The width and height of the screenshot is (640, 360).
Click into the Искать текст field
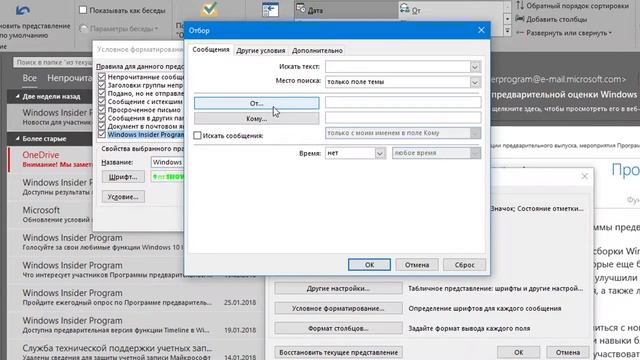pyautogui.click(x=398, y=67)
